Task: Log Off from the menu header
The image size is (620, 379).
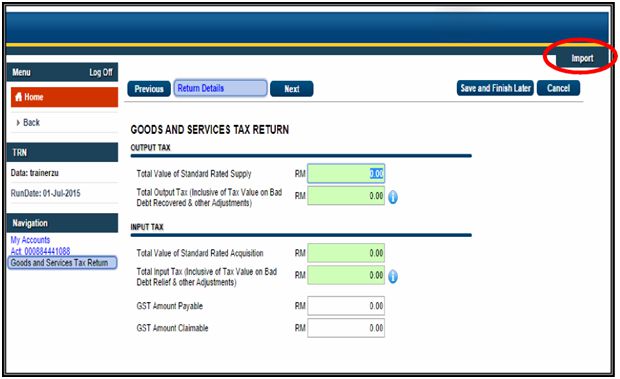Action: point(101,72)
